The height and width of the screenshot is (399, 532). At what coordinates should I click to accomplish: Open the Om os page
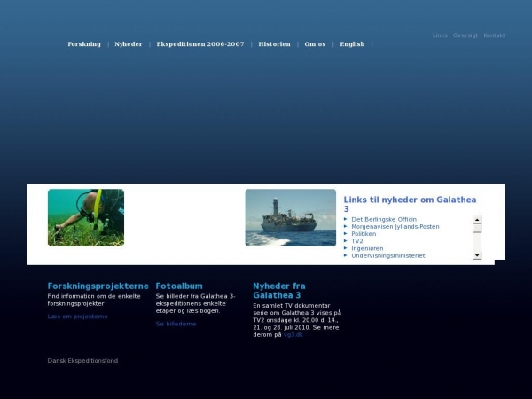pyautogui.click(x=315, y=44)
